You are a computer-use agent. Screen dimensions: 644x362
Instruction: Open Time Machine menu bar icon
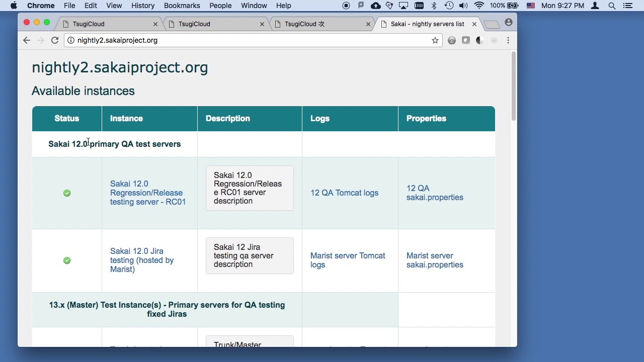(449, 6)
